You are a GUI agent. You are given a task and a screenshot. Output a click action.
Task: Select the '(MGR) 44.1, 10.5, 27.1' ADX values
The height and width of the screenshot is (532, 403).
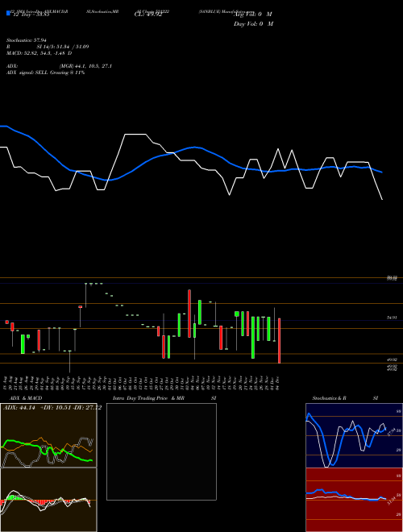(x=85, y=66)
